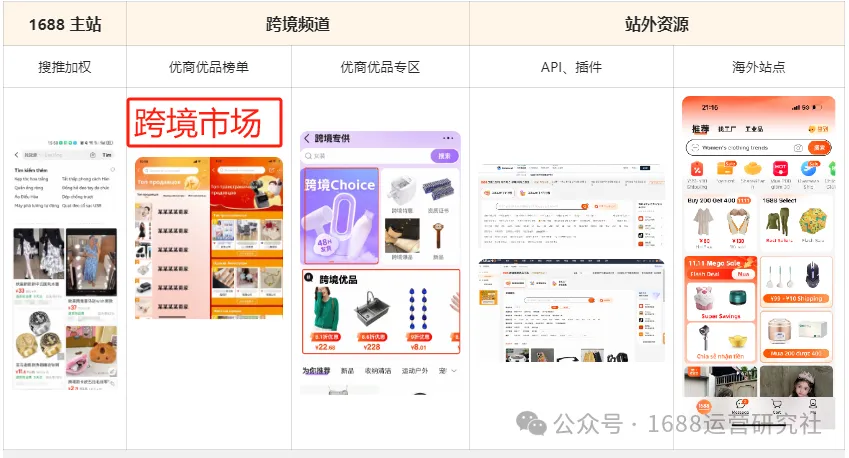849x458 pixels.
Task: Click 跨境频道 header cell
Action: (x=298, y=24)
